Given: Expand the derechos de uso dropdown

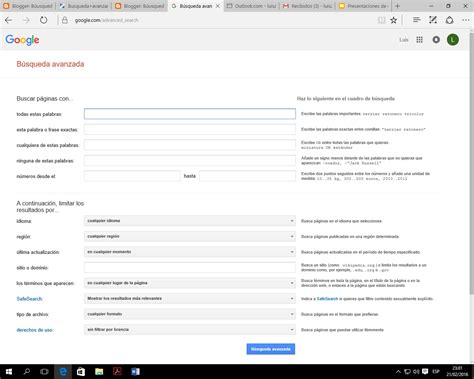Looking at the screenshot, I should (190, 330).
